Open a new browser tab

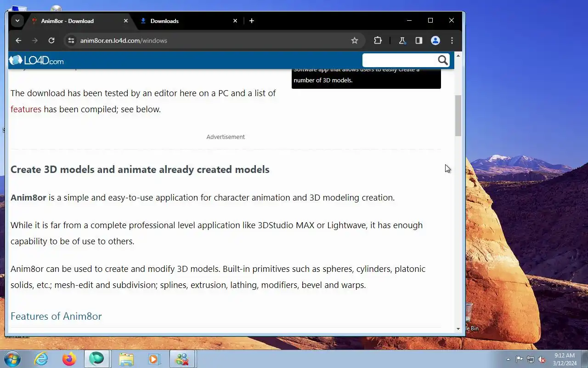pos(251,21)
